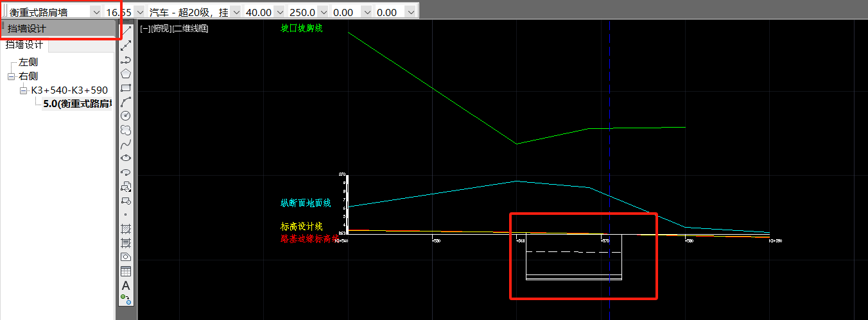The height and width of the screenshot is (320, 868).
Task: Select the 左侧 tree item
Action: pos(28,62)
